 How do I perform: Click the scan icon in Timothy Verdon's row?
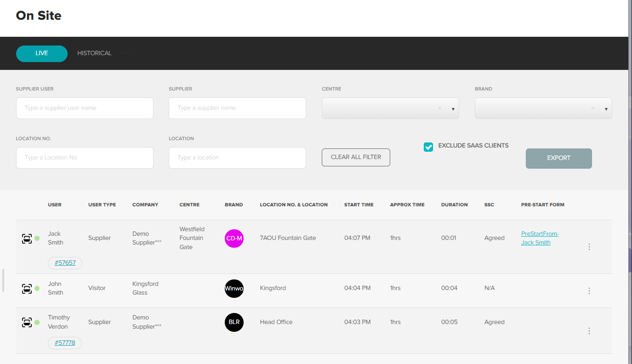pyautogui.click(x=27, y=322)
